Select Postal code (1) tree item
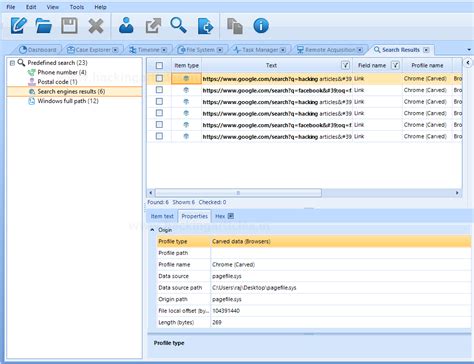This screenshot has height=364, width=474. click(57, 82)
